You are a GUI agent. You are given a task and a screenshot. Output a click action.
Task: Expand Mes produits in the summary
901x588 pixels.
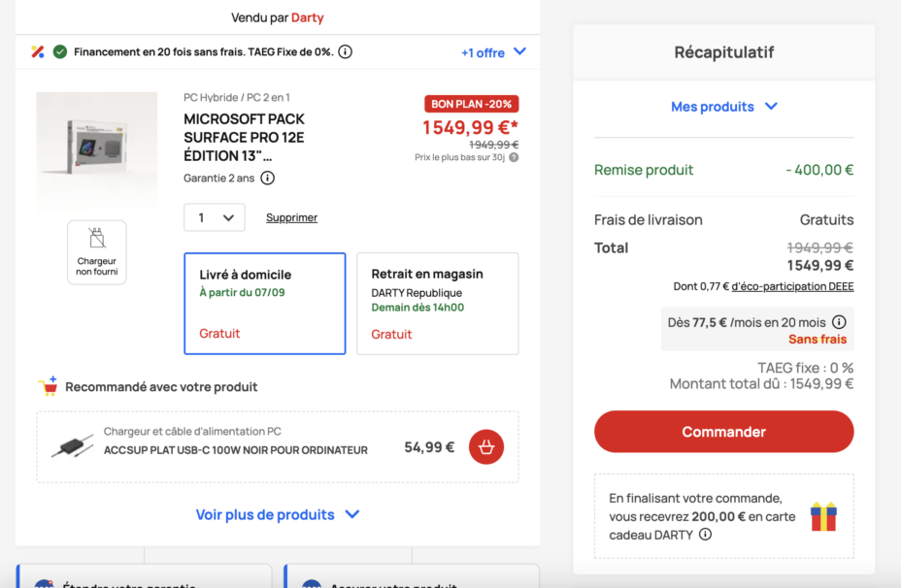click(x=724, y=107)
